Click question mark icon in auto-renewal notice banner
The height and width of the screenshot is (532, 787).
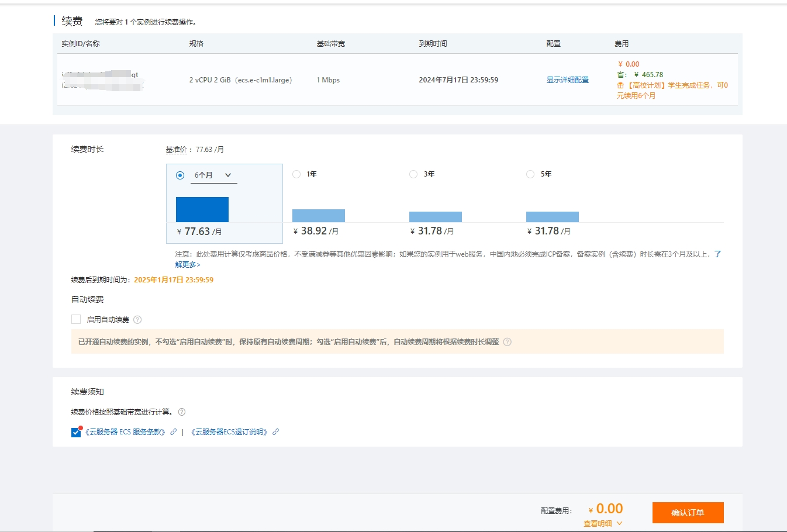point(506,342)
